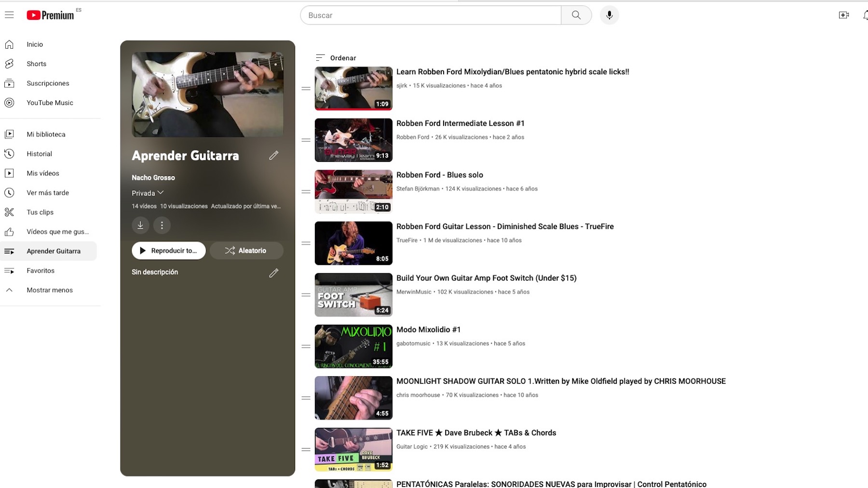The image size is (868, 488).
Task: Open the Blues solo 2:10 thumbnail
Action: coord(353,192)
